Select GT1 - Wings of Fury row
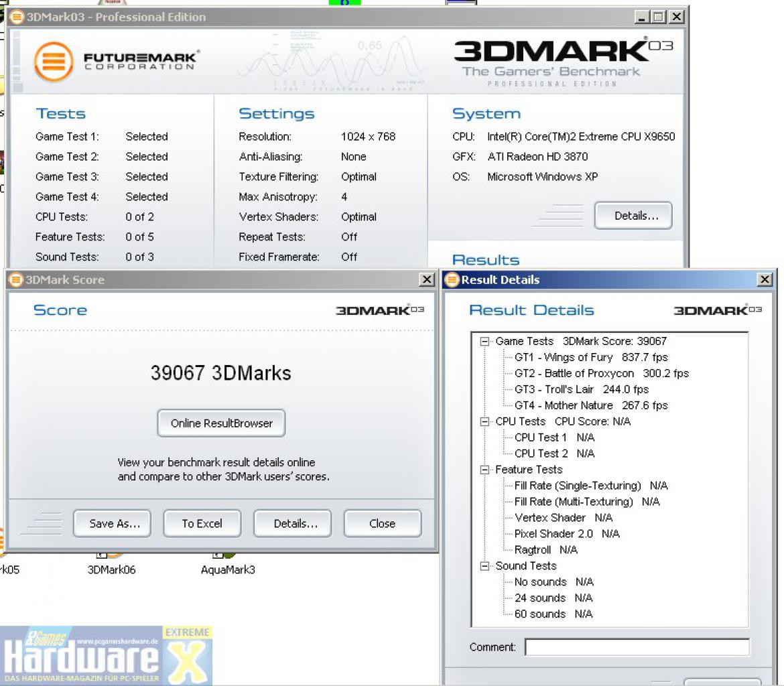The height and width of the screenshot is (686, 784). pos(591,358)
